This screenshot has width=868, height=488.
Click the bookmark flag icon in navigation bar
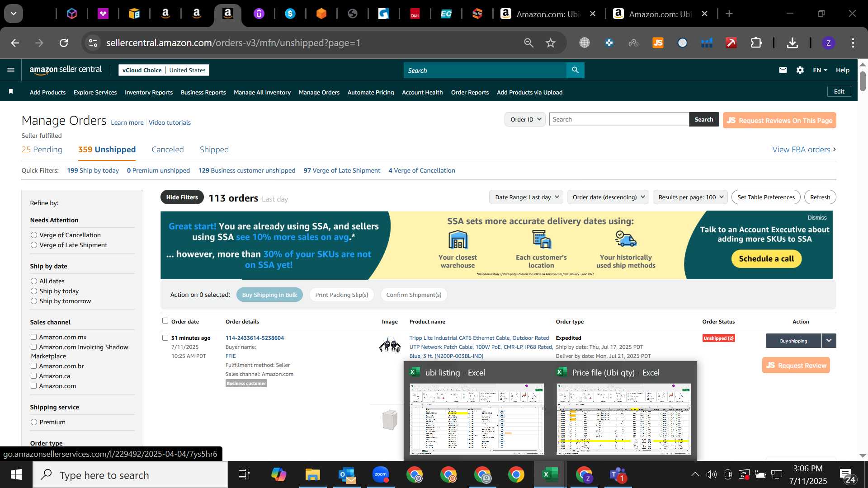pos(11,92)
